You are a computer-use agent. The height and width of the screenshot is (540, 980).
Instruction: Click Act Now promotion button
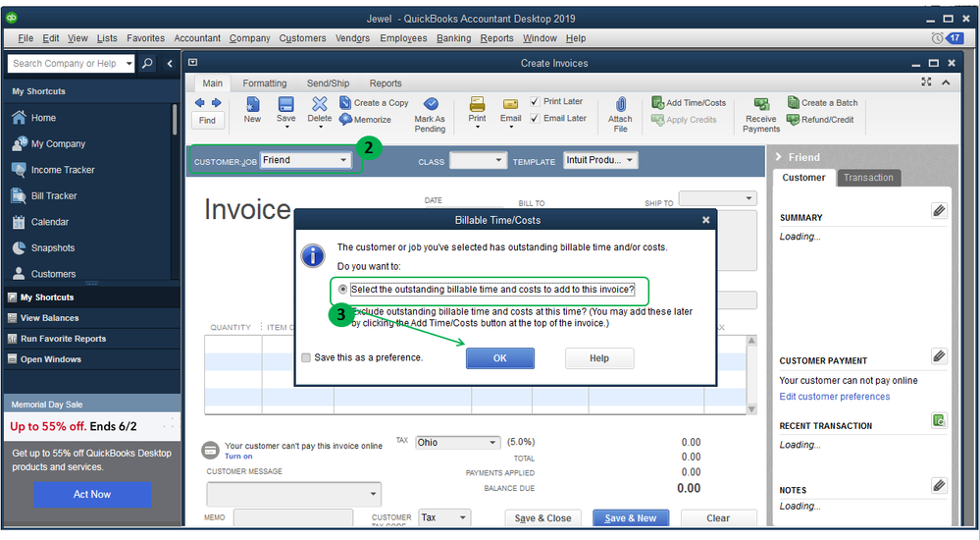coord(92,494)
